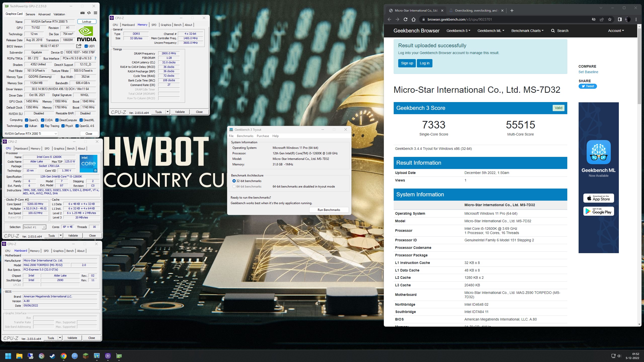Viewport: 644px width, 362px height.
Task: Open the Socket #1 selection dropdown
Action: tap(34, 227)
